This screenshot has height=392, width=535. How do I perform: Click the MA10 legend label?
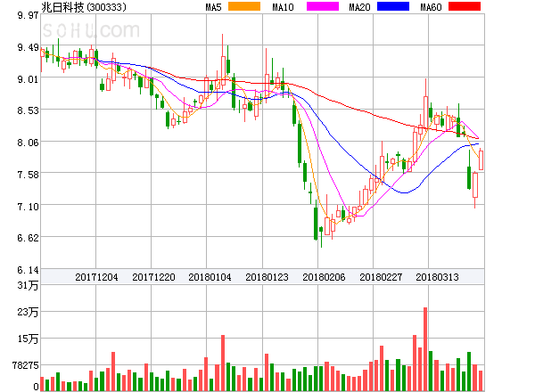tap(283, 7)
